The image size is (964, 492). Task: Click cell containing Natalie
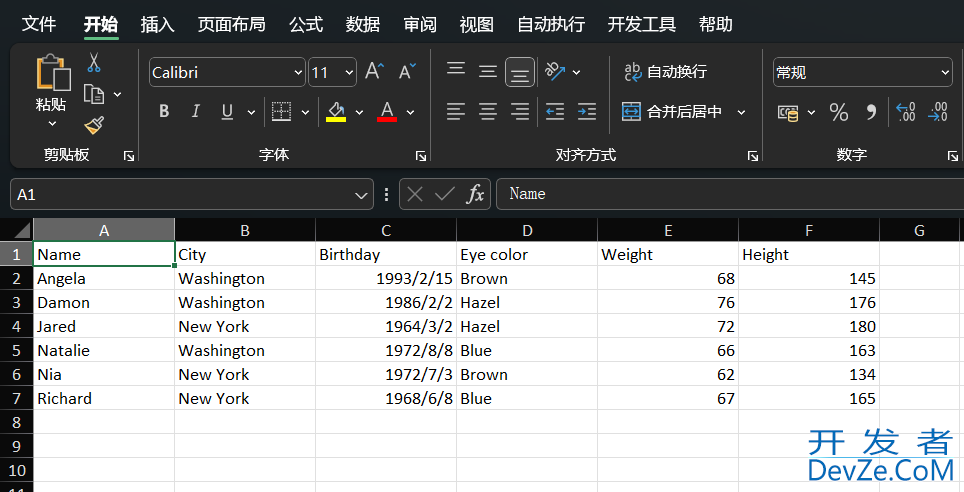coord(104,351)
